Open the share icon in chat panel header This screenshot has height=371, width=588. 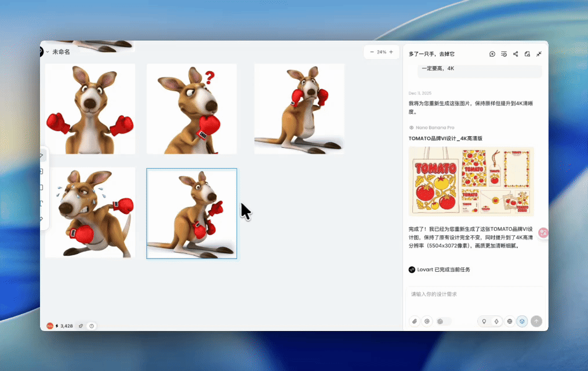point(516,54)
